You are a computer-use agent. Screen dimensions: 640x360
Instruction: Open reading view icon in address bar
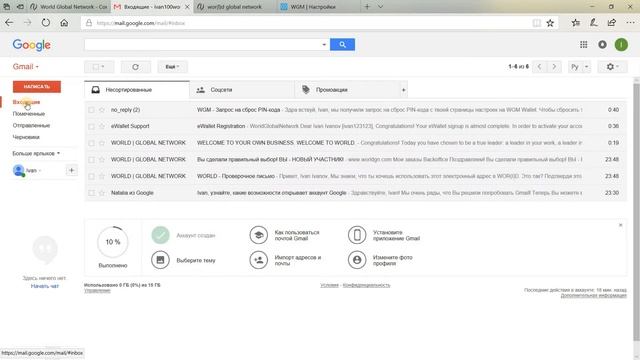(537, 23)
